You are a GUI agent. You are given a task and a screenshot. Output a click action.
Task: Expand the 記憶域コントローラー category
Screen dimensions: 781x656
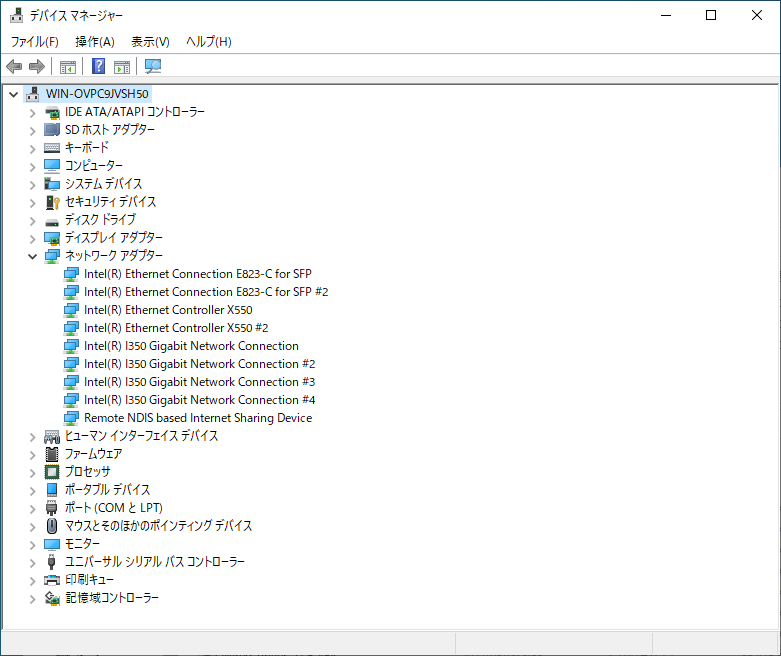point(32,599)
